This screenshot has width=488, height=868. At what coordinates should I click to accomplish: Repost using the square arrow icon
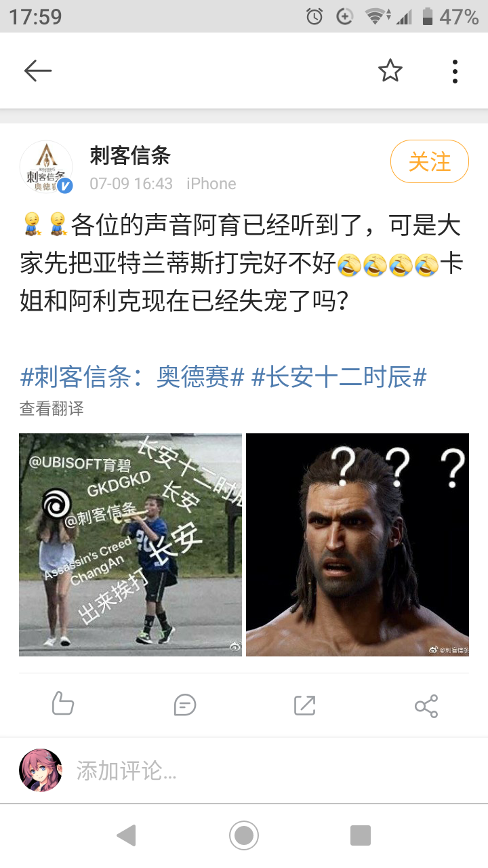click(x=305, y=705)
